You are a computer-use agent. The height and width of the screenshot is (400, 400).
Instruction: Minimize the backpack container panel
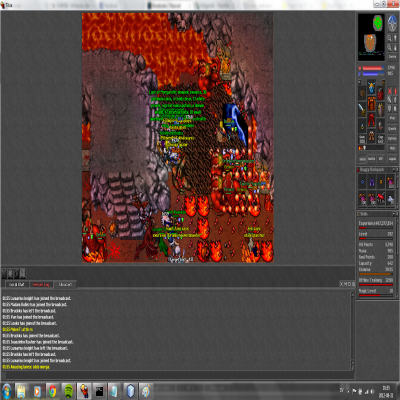(x=394, y=170)
